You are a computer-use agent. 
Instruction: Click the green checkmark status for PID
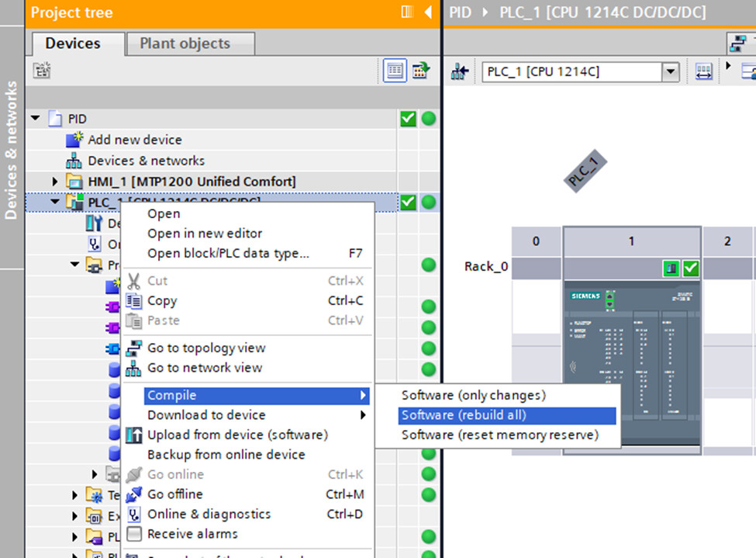coord(408,118)
